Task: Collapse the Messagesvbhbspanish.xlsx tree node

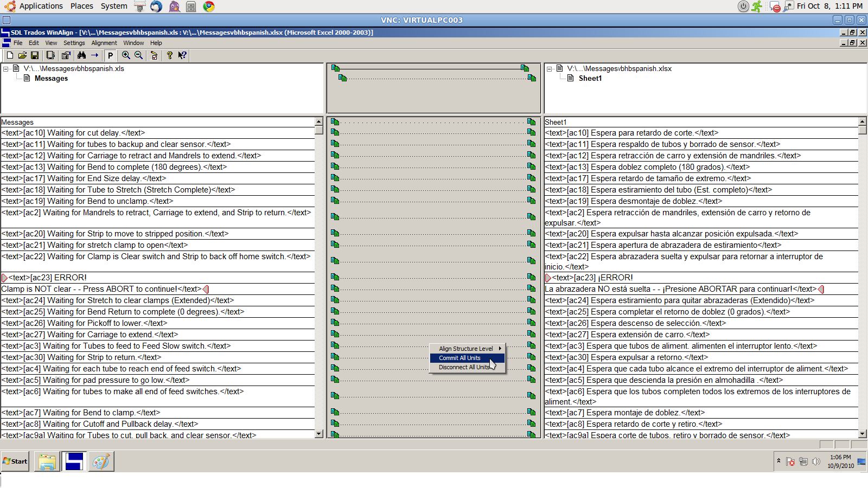Action: 550,69
